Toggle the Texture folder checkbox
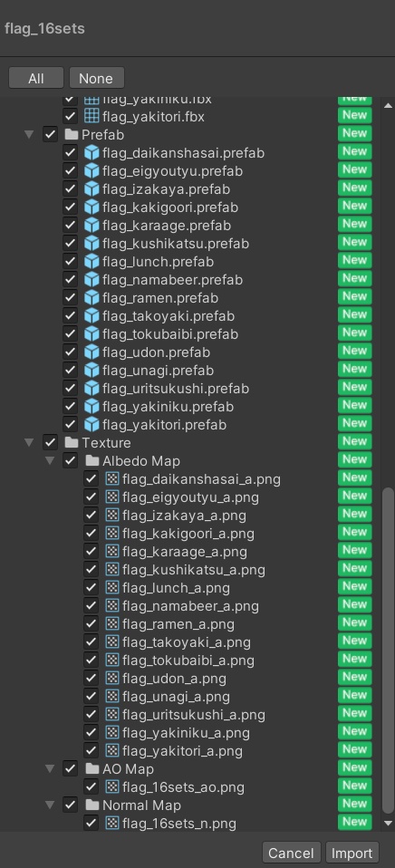The height and width of the screenshot is (868, 395). (x=50, y=442)
